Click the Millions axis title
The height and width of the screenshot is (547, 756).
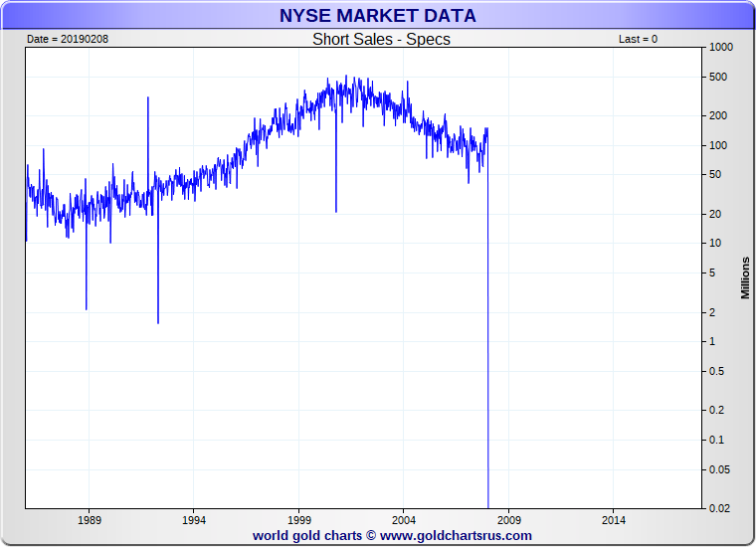click(745, 277)
